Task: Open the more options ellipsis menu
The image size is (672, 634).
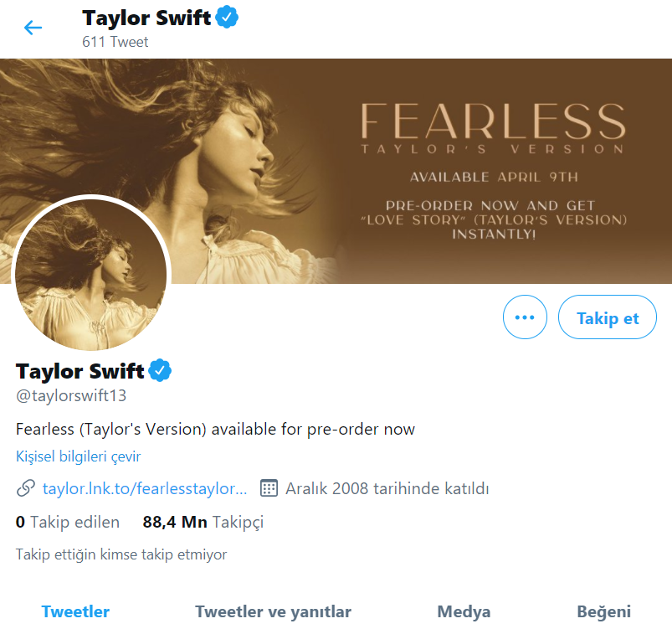Action: point(525,317)
